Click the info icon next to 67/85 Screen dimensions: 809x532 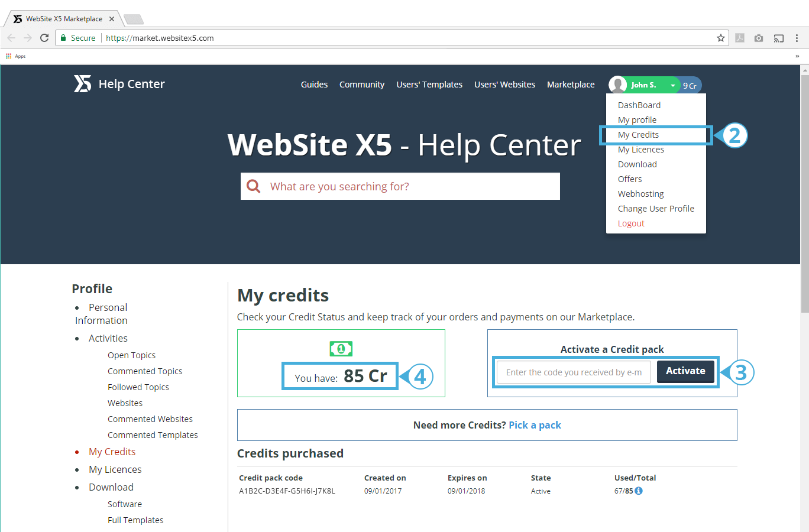(639, 491)
